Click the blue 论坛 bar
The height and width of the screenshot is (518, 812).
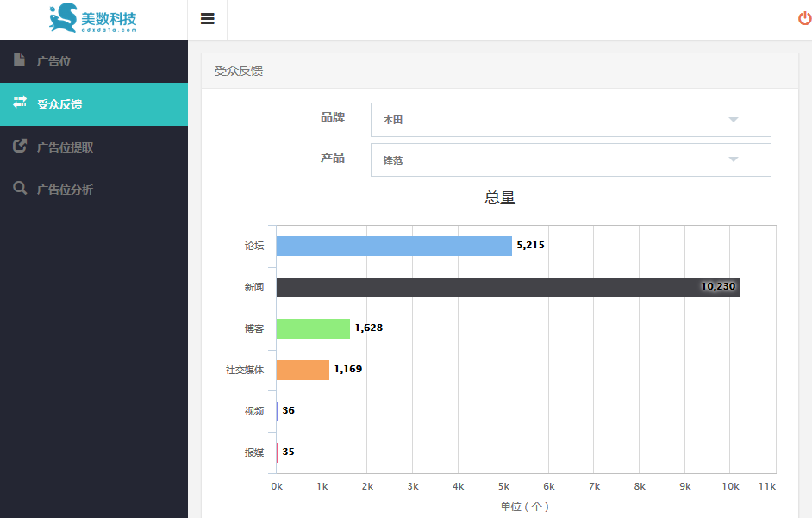click(x=394, y=246)
